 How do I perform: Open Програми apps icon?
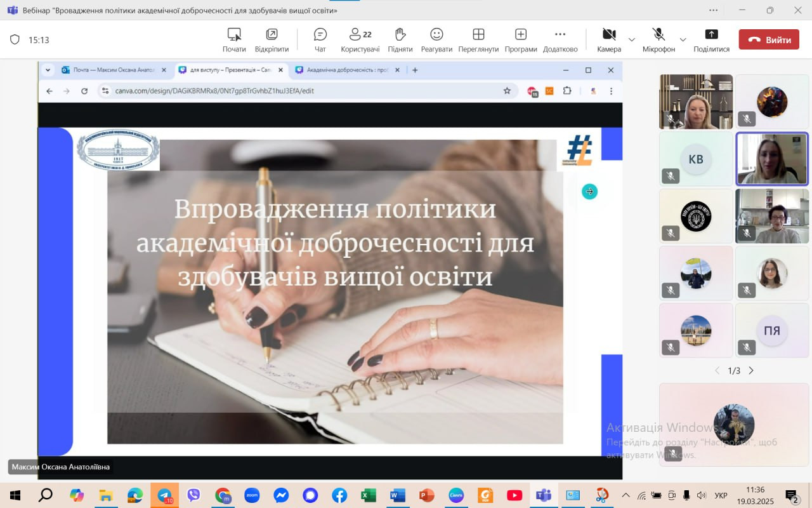pyautogui.click(x=521, y=39)
